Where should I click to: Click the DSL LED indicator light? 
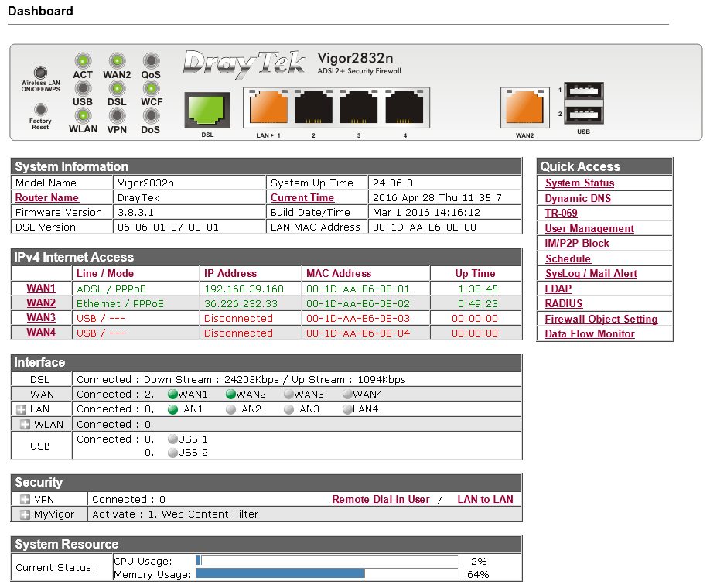click(117, 88)
